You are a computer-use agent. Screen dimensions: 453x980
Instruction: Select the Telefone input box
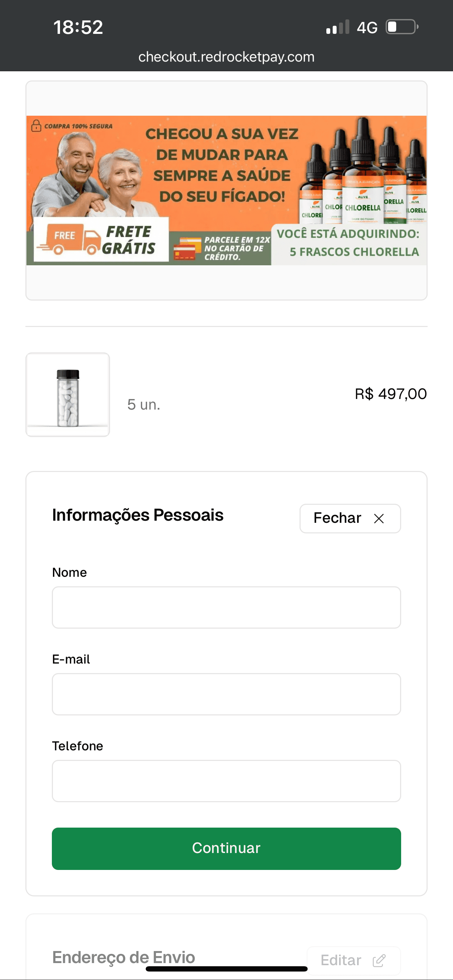226,781
